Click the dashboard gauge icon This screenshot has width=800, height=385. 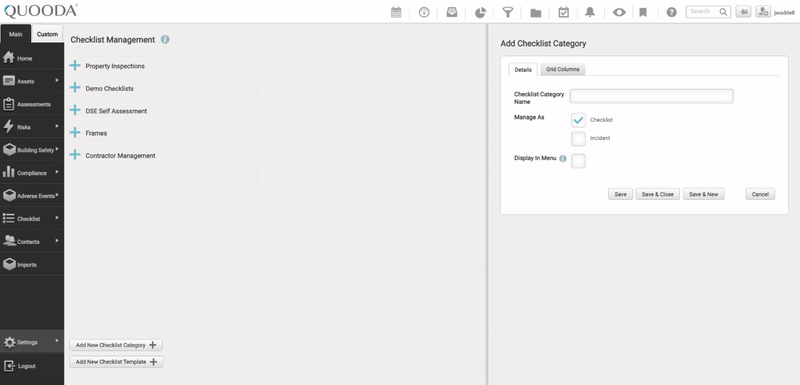(x=424, y=12)
